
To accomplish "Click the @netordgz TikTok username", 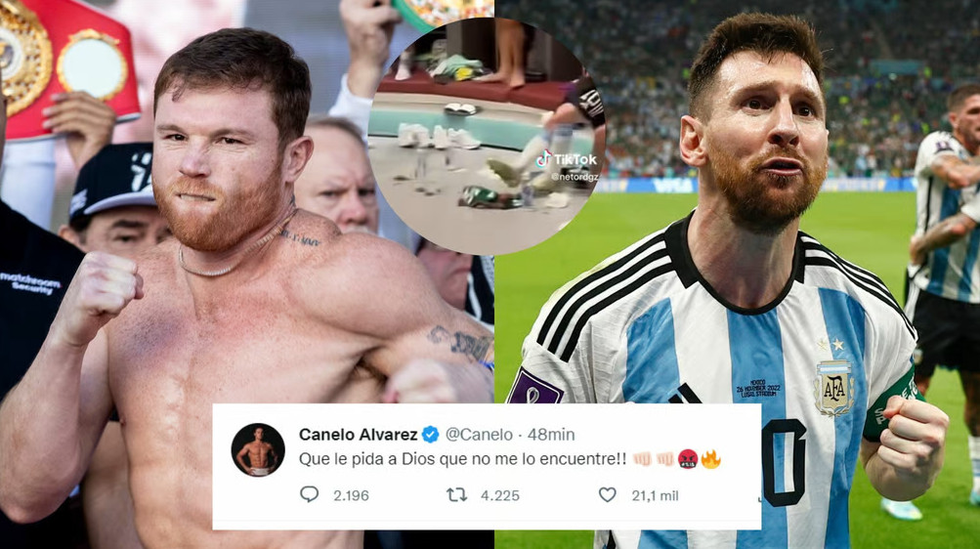I will [575, 177].
